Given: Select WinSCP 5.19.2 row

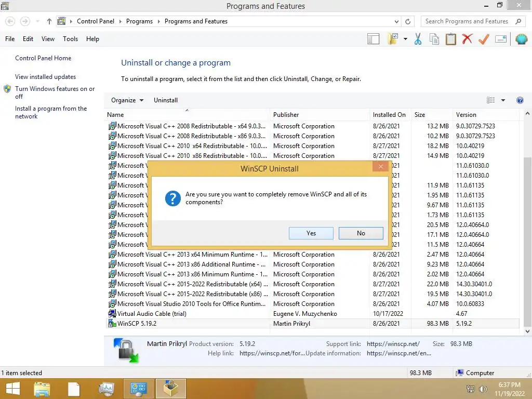Looking at the screenshot, I should click(312, 323).
